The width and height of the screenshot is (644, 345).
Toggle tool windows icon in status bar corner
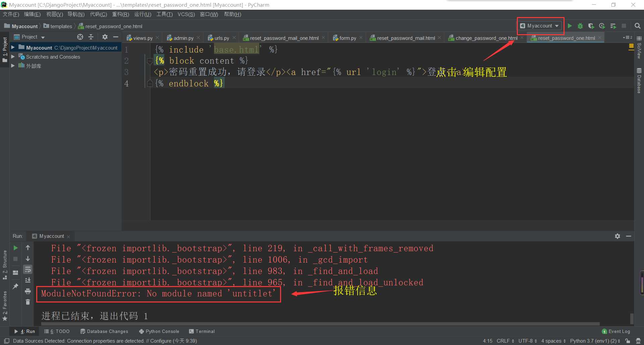pos(6,341)
